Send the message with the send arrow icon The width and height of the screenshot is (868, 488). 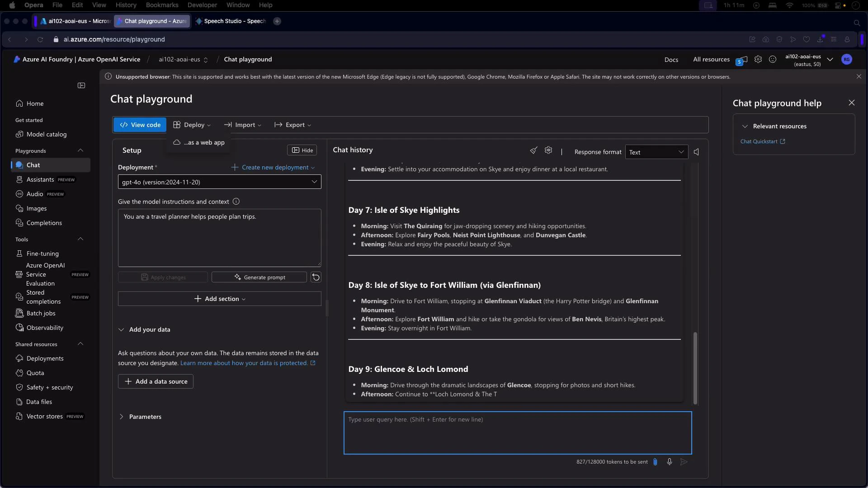click(x=684, y=461)
